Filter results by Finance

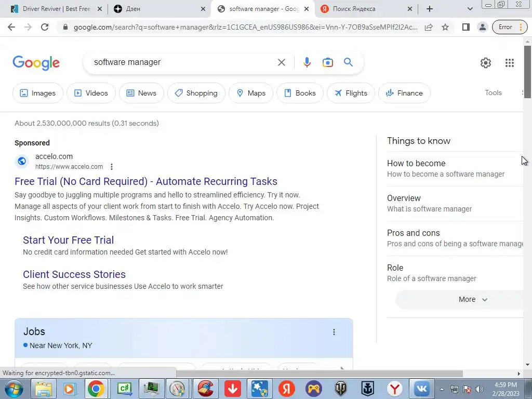click(x=404, y=93)
